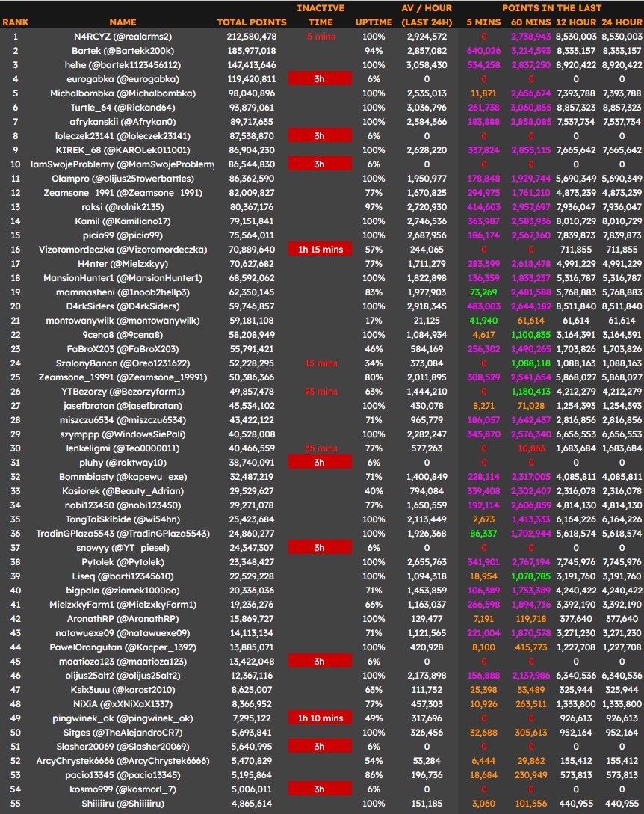Click the 24 HOUR column header
Screen dimensions: 644x814
[622, 22]
